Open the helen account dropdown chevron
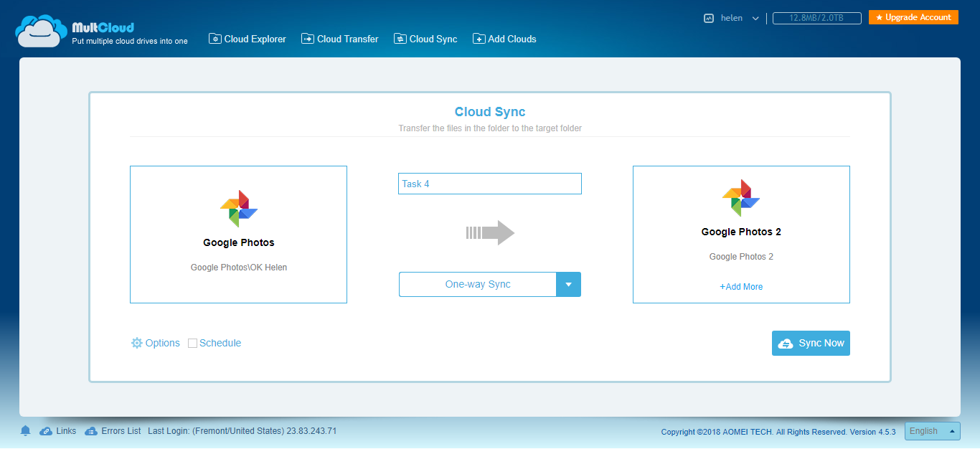This screenshot has height=449, width=980. tap(755, 19)
